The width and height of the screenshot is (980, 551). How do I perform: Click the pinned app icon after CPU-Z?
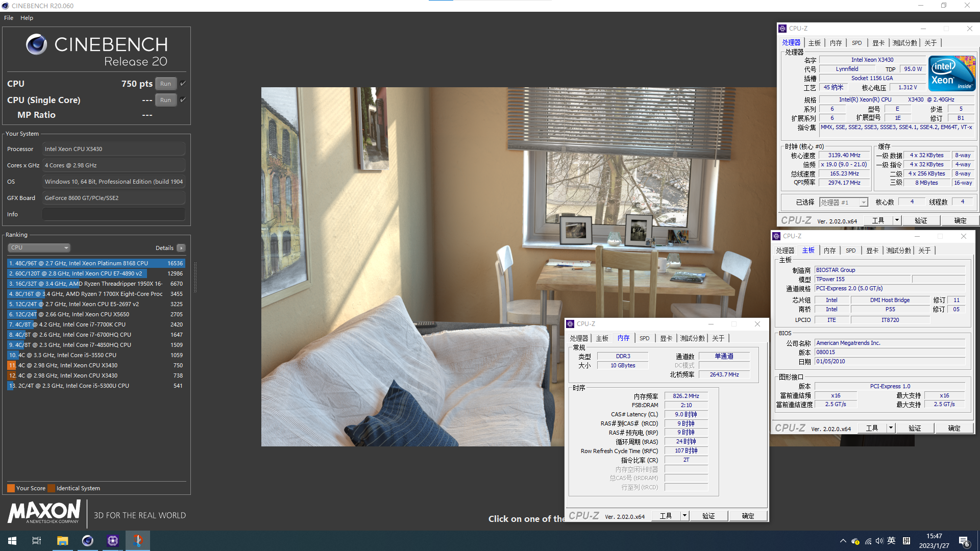point(138,541)
